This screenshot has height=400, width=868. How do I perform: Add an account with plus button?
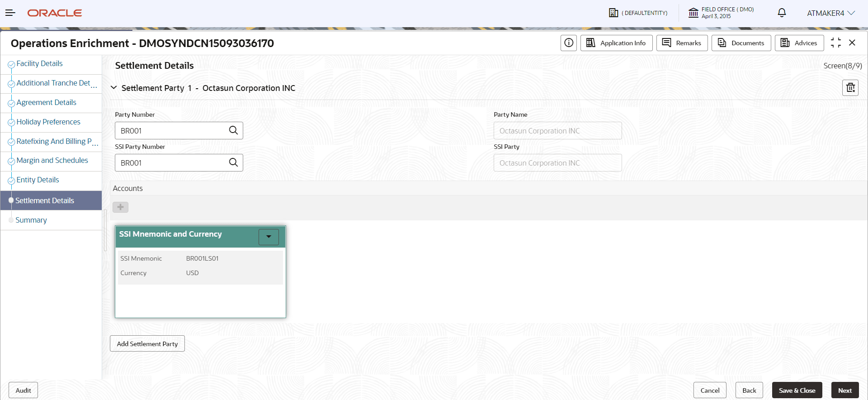point(120,207)
